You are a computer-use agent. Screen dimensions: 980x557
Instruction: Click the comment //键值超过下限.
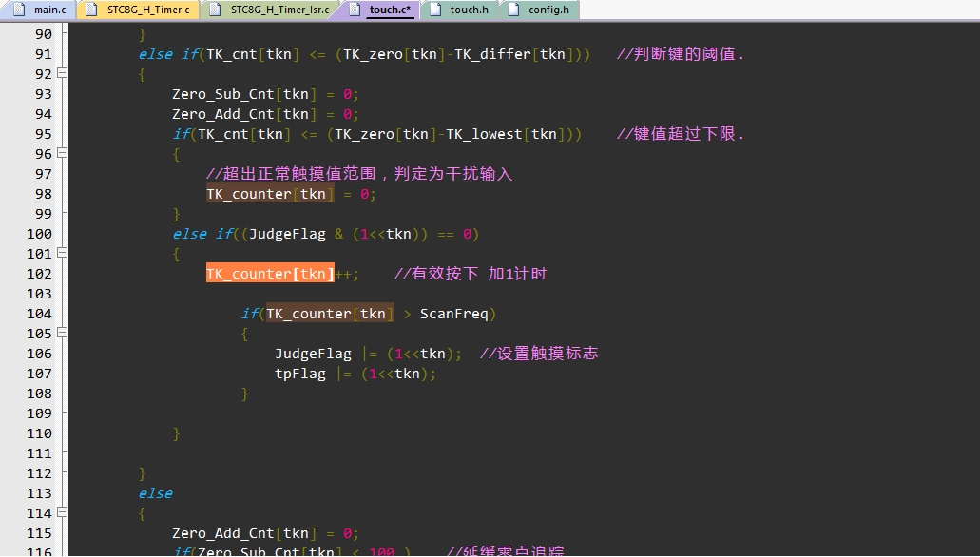click(x=680, y=134)
